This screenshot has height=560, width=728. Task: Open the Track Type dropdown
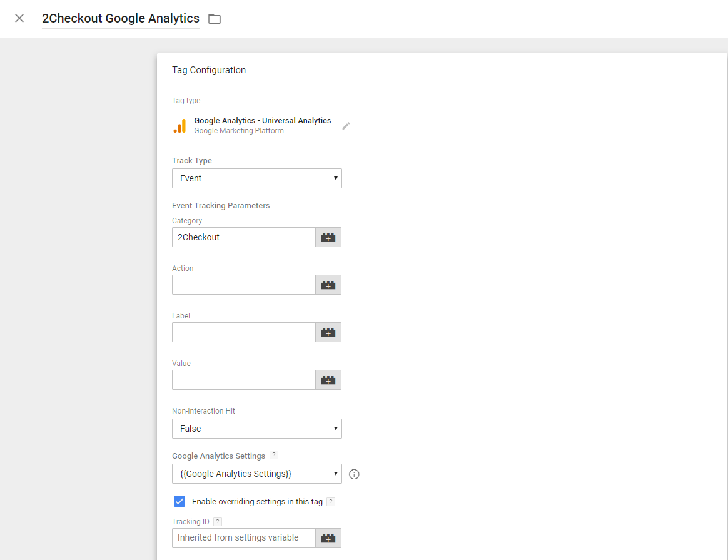[x=257, y=178]
